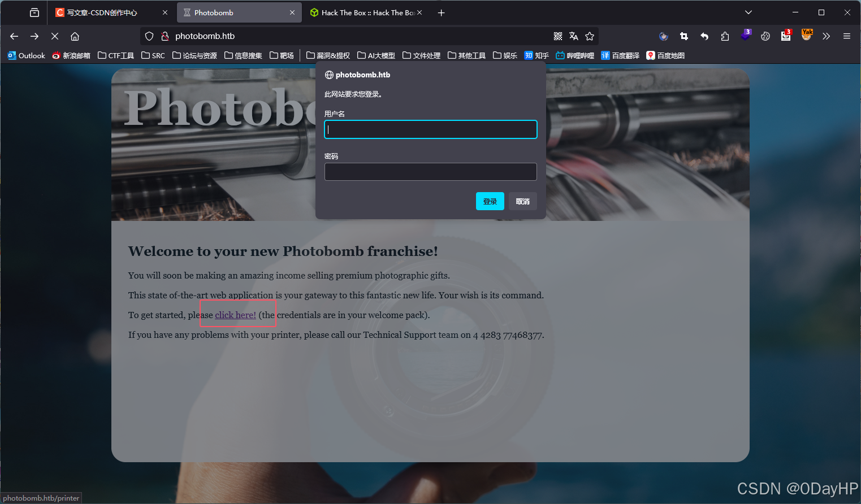The height and width of the screenshot is (504, 861).
Task: Focus the 用户名 username field
Action: coord(431,129)
